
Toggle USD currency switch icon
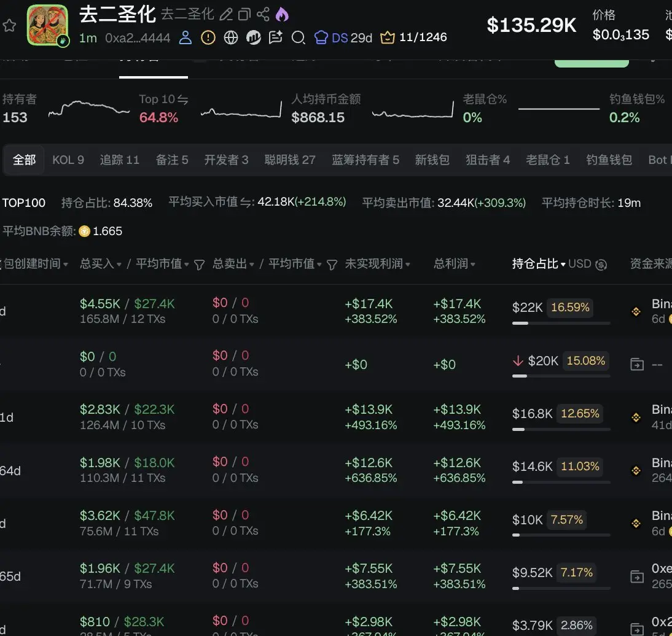coord(601,265)
